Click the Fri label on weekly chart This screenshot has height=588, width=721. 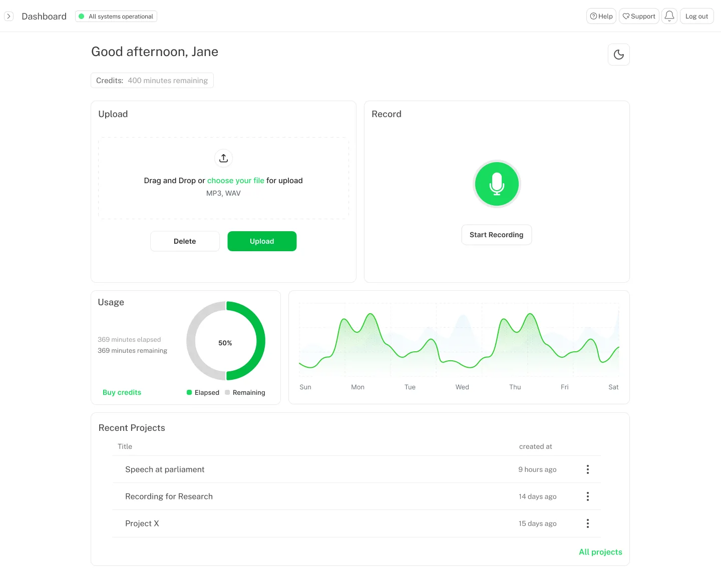[x=564, y=387]
